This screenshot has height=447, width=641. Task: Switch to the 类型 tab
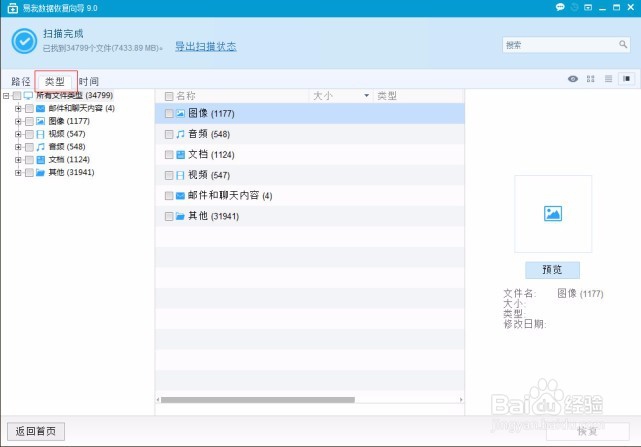(x=55, y=81)
